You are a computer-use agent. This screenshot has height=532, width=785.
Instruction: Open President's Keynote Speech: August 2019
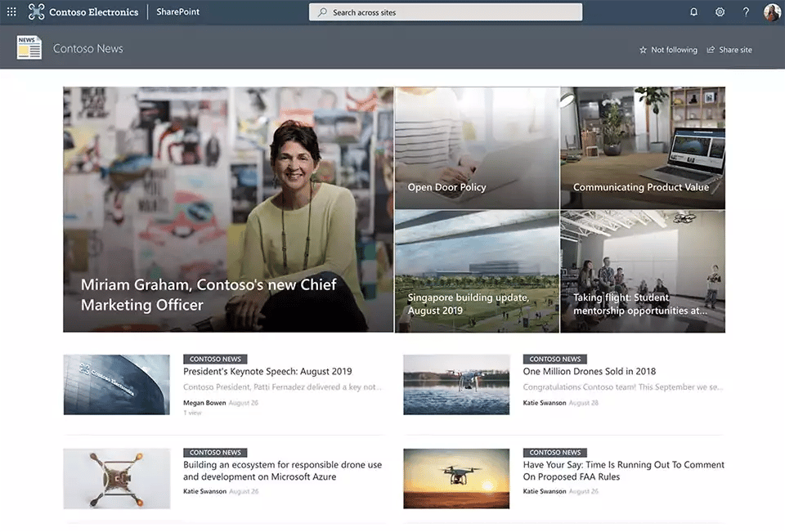(267, 371)
